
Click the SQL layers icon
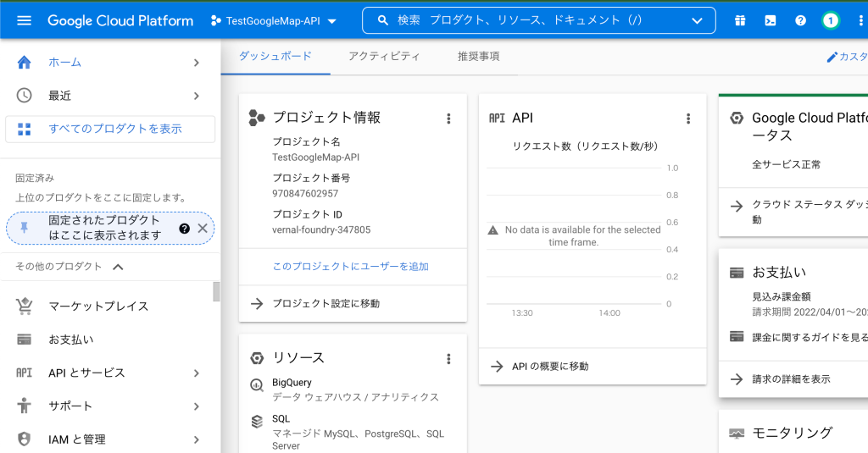tap(256, 422)
